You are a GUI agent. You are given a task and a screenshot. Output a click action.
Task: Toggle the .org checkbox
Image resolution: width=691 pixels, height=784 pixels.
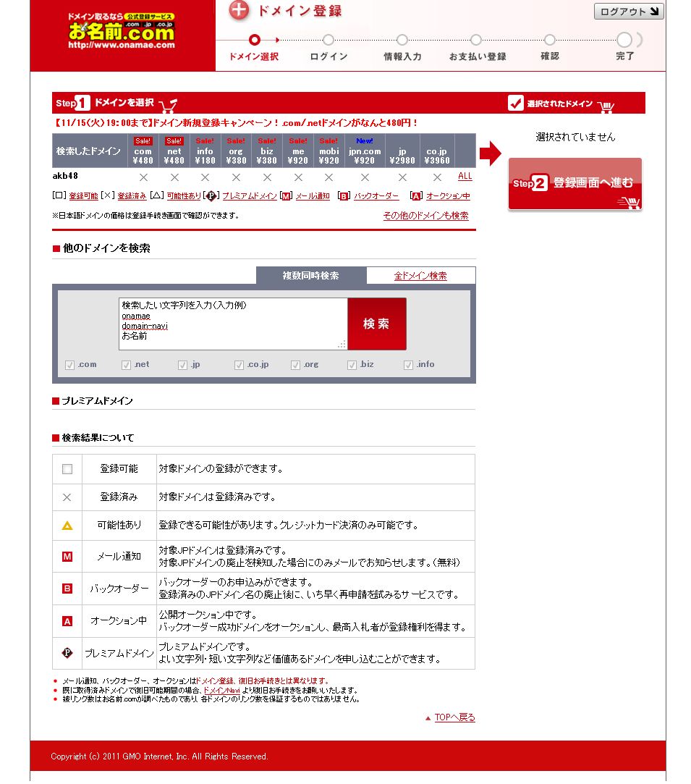tap(295, 366)
